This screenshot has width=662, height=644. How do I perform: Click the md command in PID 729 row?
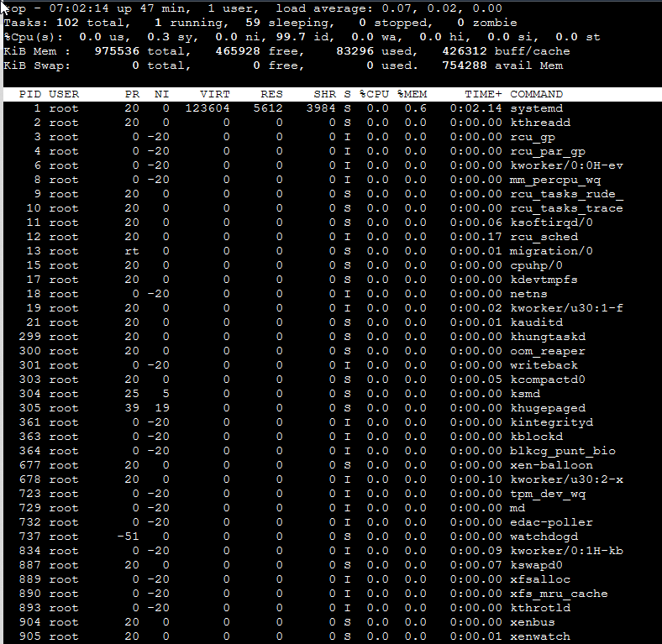pos(518,508)
